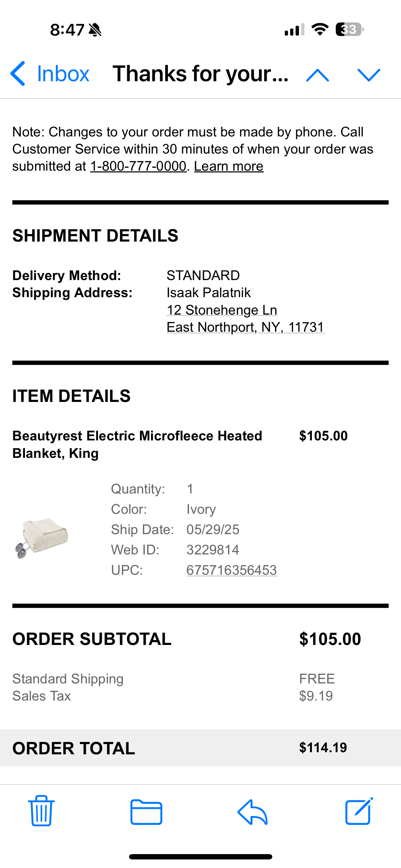Viewport: 401px width, 868px height.
Task: Compose a new message with pencil icon
Action: click(x=359, y=811)
